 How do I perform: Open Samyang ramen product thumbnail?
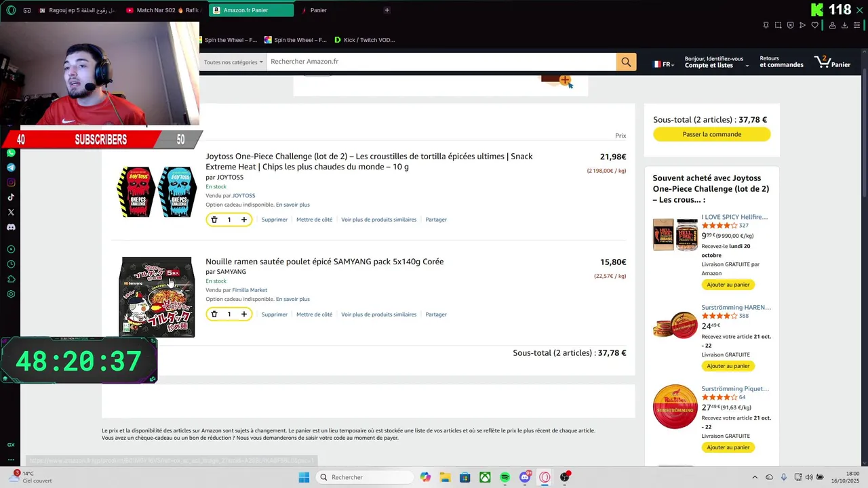(157, 297)
